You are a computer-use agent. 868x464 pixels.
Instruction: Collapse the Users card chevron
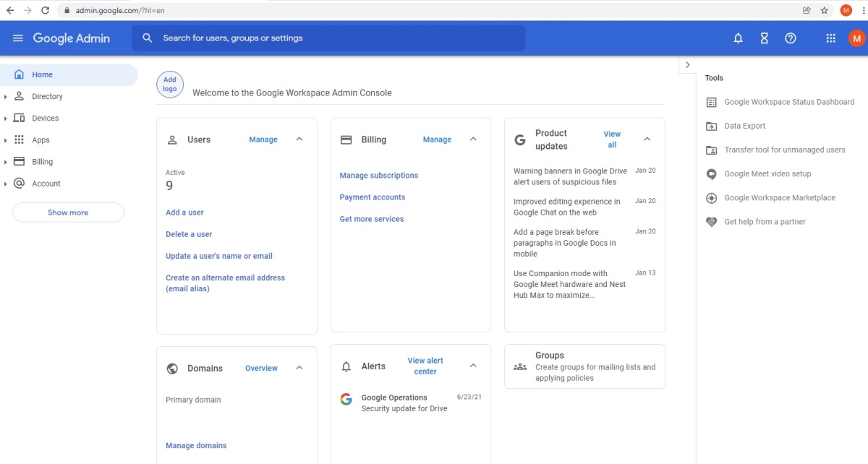[x=299, y=139]
